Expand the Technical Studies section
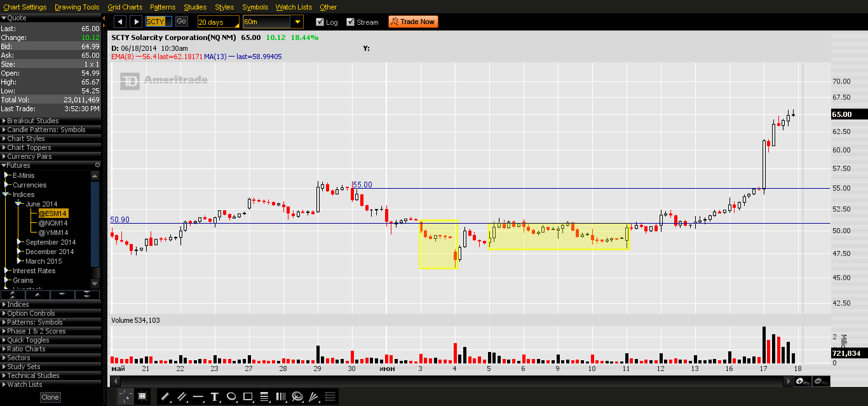The height and width of the screenshot is (406, 868). point(51,376)
